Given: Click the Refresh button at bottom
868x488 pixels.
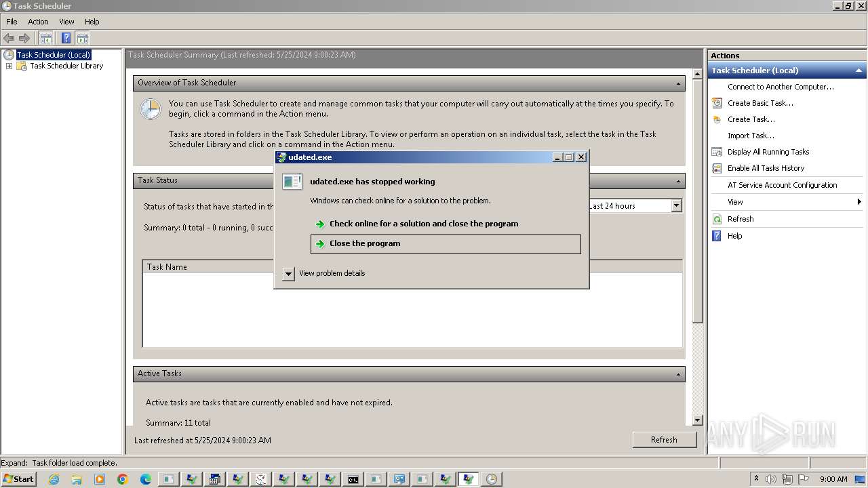Looking at the screenshot, I should point(664,440).
